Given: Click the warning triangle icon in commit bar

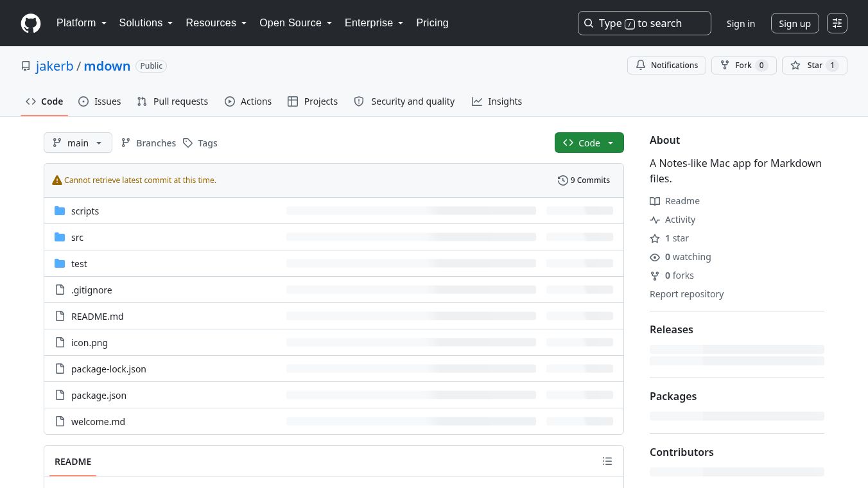Looking at the screenshot, I should 57,180.
